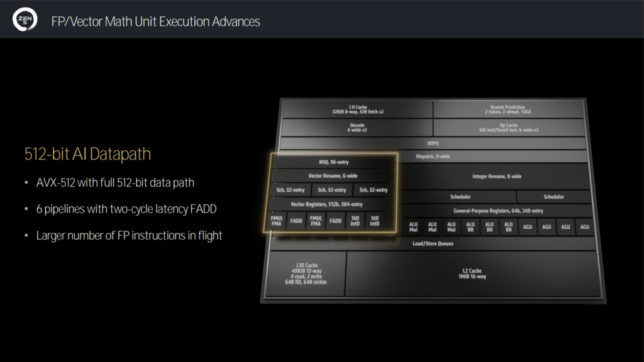Select the 'L2 Cache 1MiB 16-way' block

point(472,274)
